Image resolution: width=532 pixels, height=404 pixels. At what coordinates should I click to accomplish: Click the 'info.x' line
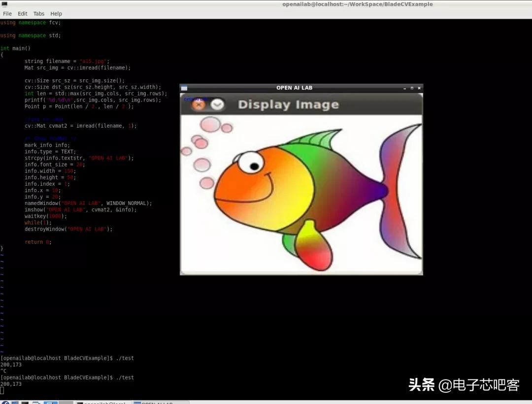(x=42, y=190)
